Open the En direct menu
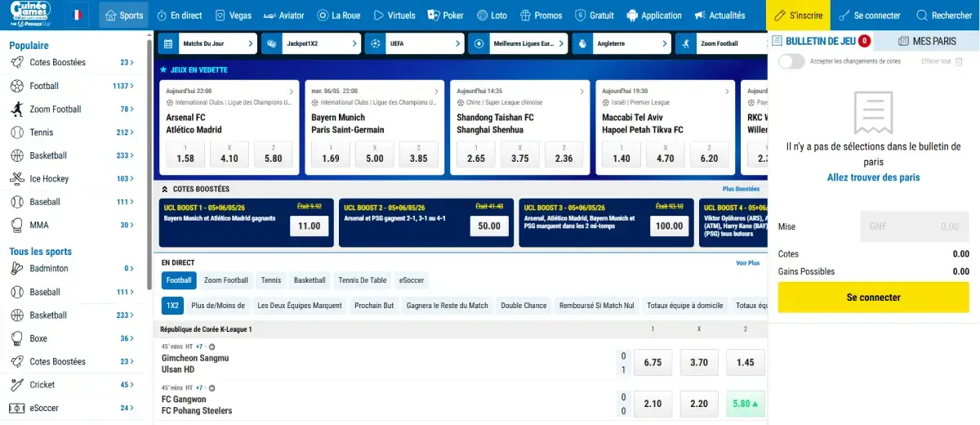Screen dimensions: 980x425 [179, 16]
